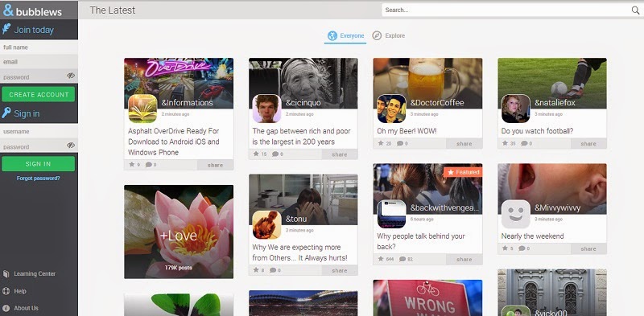Star the Do you watch football post

point(506,143)
